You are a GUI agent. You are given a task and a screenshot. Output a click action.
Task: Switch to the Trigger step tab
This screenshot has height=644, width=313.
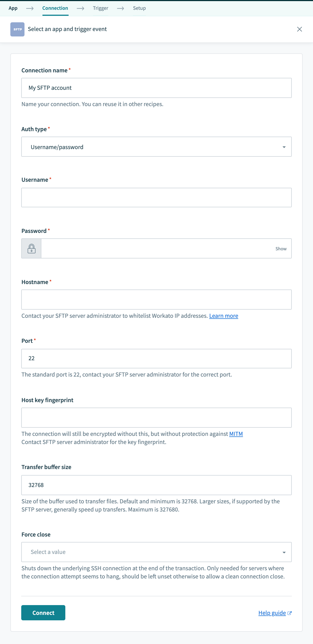(x=100, y=8)
